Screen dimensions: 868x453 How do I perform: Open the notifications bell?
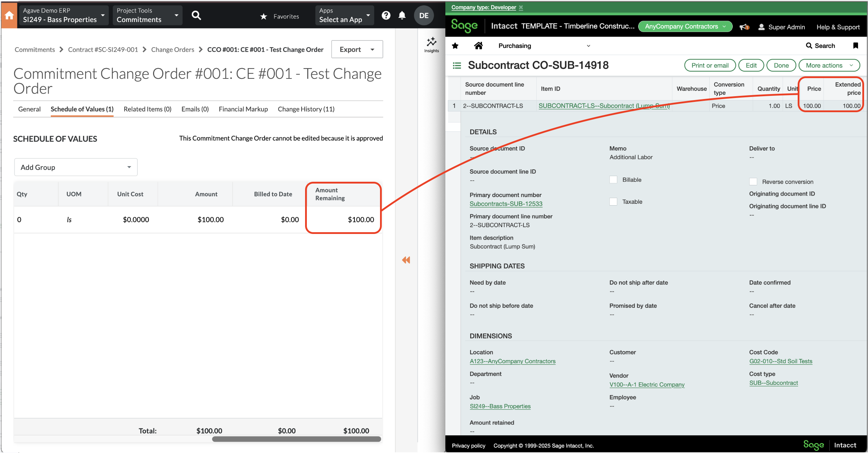(x=402, y=15)
